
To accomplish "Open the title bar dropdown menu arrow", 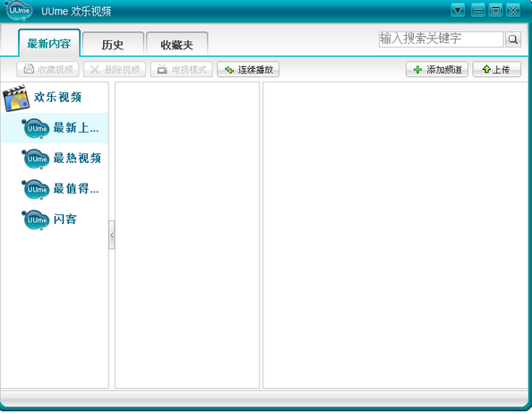I will coord(458,11).
